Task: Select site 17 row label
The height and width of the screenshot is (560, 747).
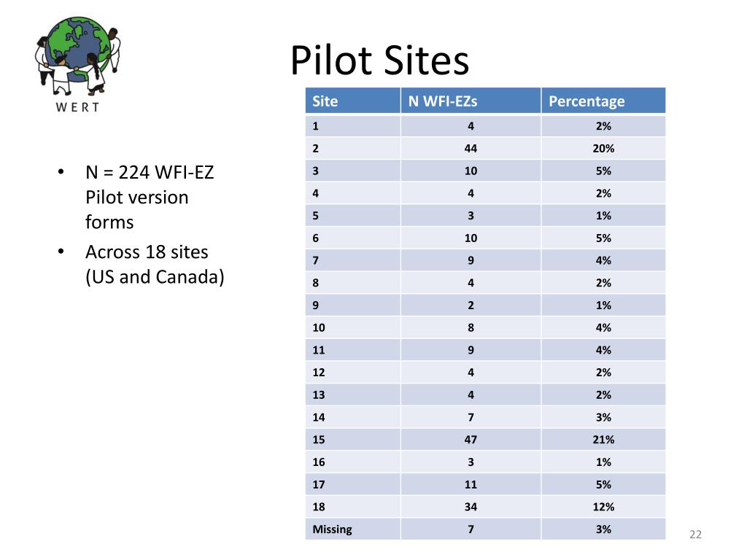Action: [x=319, y=484]
